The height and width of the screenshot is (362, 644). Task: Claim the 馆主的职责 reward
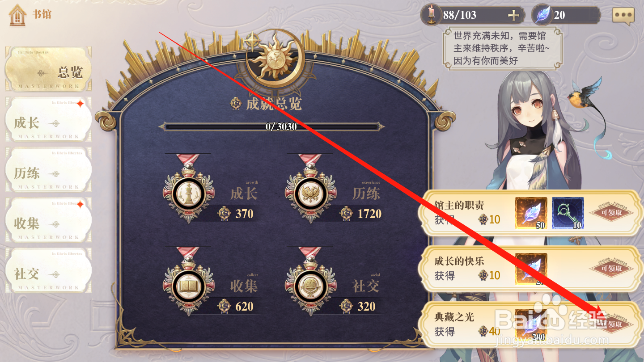click(x=612, y=213)
